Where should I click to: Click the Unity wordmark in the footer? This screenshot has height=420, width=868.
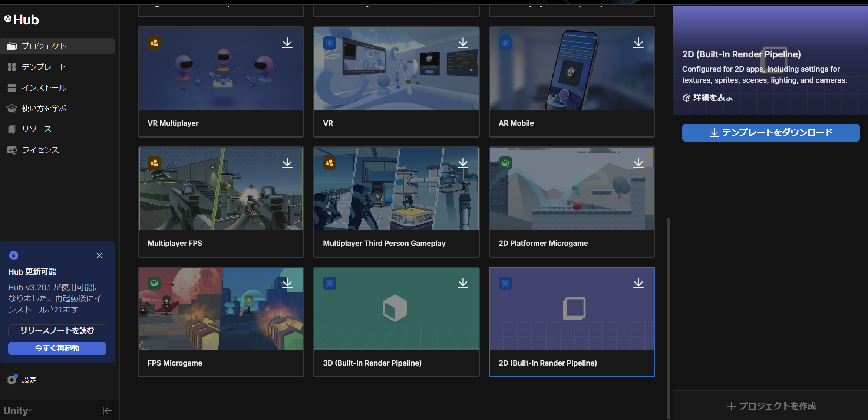point(17,411)
